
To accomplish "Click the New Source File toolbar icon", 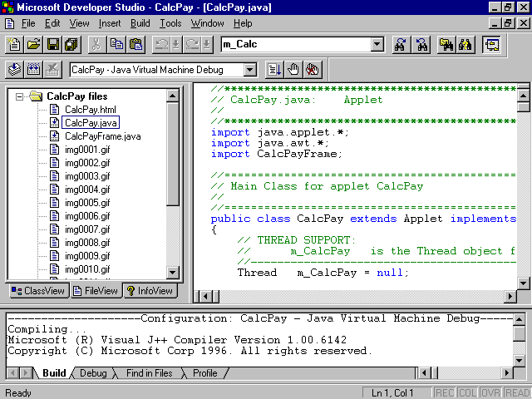I will pyautogui.click(x=14, y=44).
